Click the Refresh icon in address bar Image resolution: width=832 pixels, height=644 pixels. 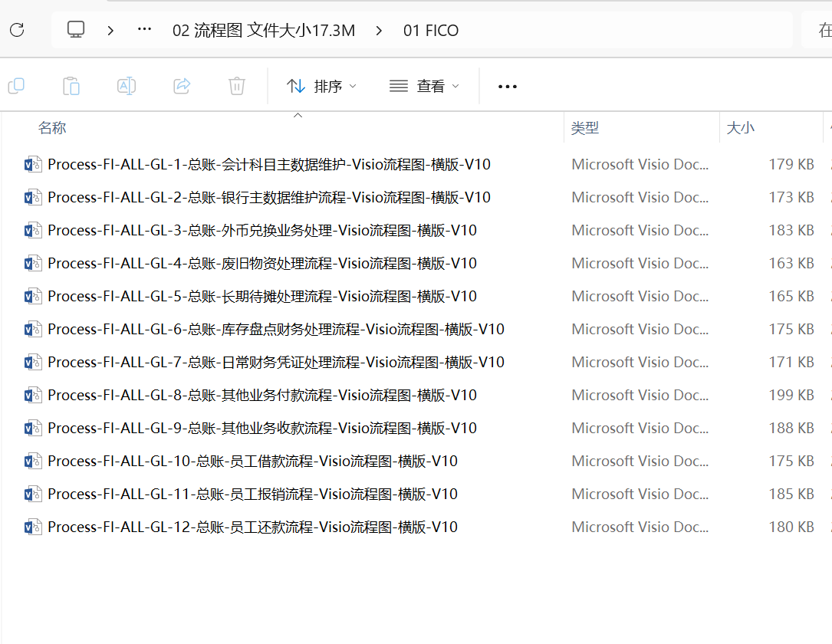[17, 30]
